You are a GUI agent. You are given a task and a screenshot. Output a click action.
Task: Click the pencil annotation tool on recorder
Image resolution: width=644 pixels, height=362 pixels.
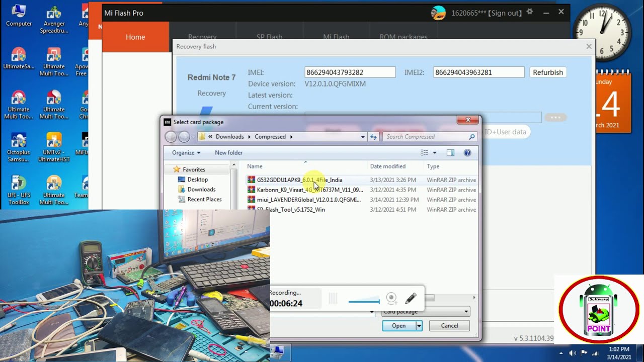(x=411, y=298)
